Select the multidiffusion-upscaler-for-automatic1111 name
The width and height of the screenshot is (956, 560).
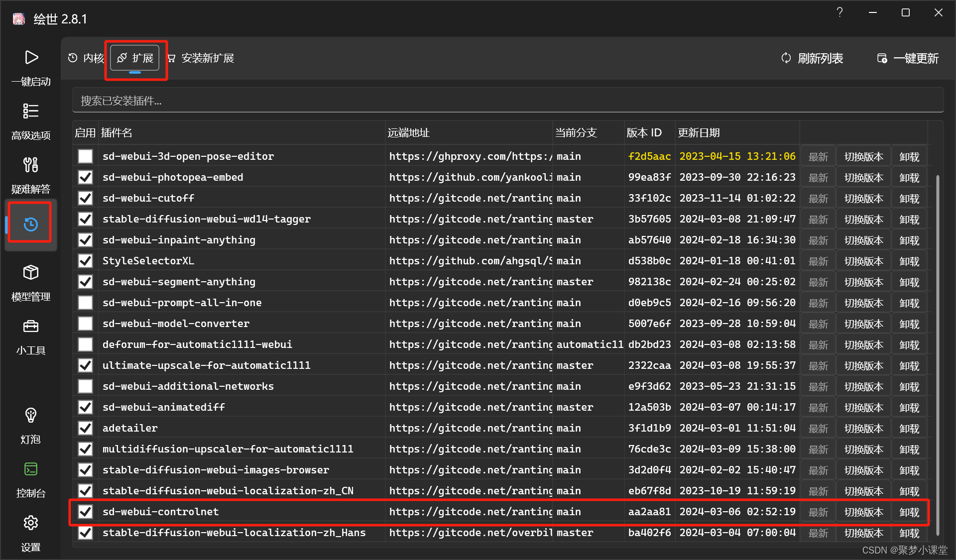(228, 449)
